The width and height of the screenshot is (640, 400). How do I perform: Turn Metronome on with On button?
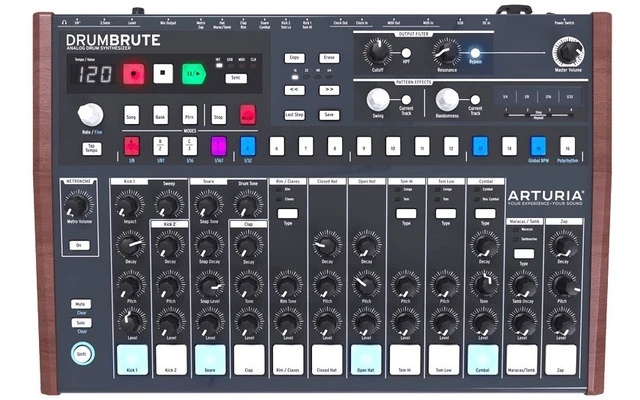[x=80, y=245]
